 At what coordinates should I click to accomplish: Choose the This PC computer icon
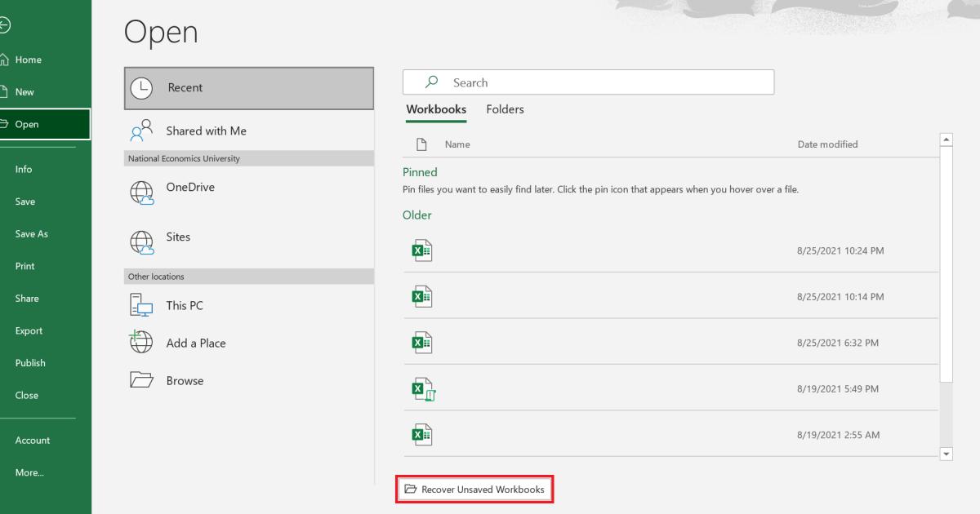pos(141,306)
